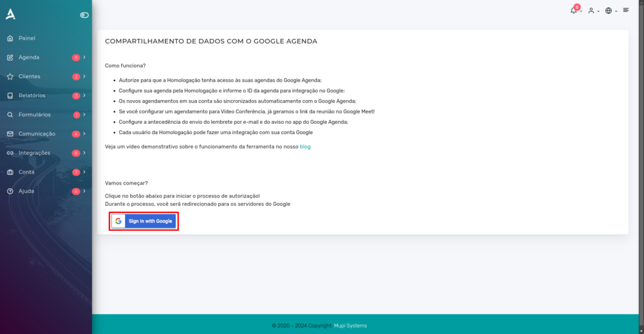This screenshot has height=334, width=644.
Task: Expand the Relatórios submenu chevron
Action: pos(84,96)
